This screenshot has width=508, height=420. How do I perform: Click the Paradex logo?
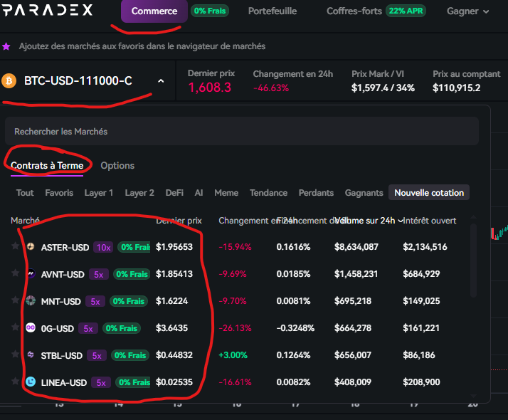point(47,11)
